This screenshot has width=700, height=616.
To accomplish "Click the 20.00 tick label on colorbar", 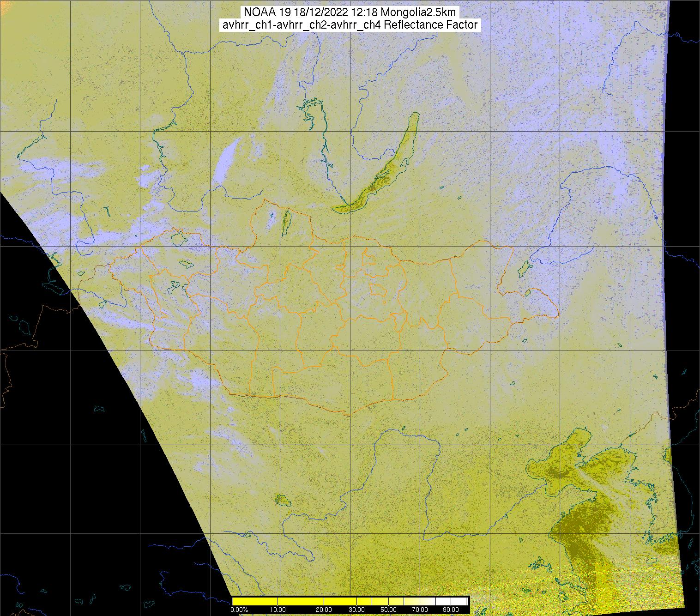I will click(324, 610).
